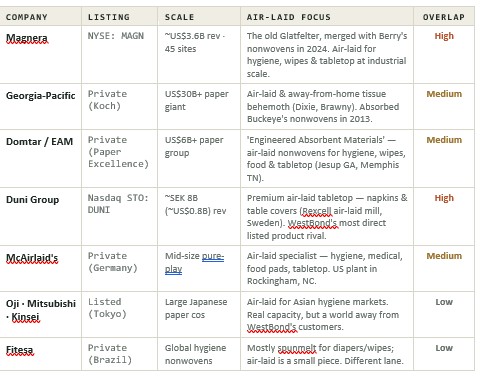Click the Private (Brazil) listing cell
This screenshot has width=480, height=386.
tap(119, 354)
